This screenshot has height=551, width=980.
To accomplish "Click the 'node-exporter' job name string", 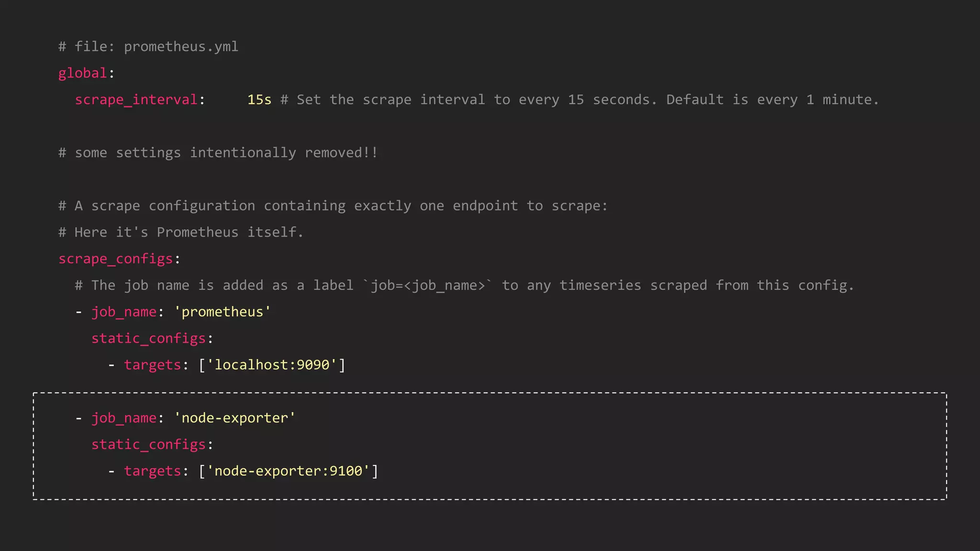I will click(x=235, y=418).
